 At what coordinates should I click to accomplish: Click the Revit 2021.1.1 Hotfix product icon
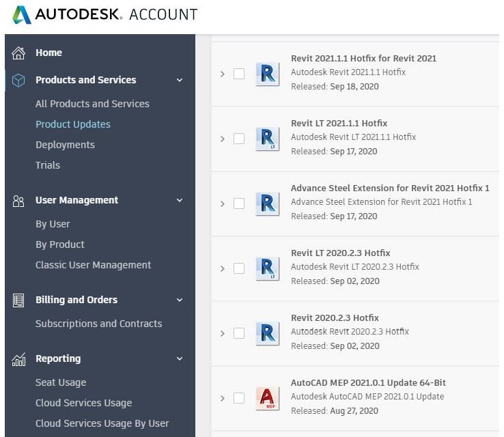tap(268, 74)
